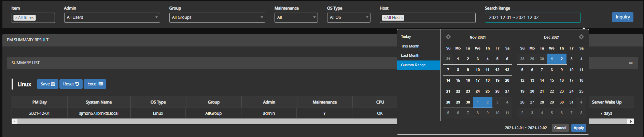Save the Linux summary list
Viewport: 644px width, 137px height.
[x=47, y=84]
